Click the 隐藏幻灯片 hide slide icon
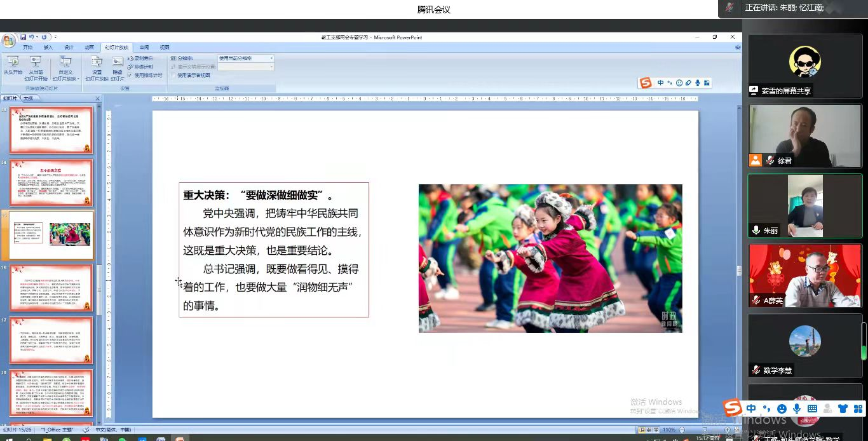 tap(118, 64)
